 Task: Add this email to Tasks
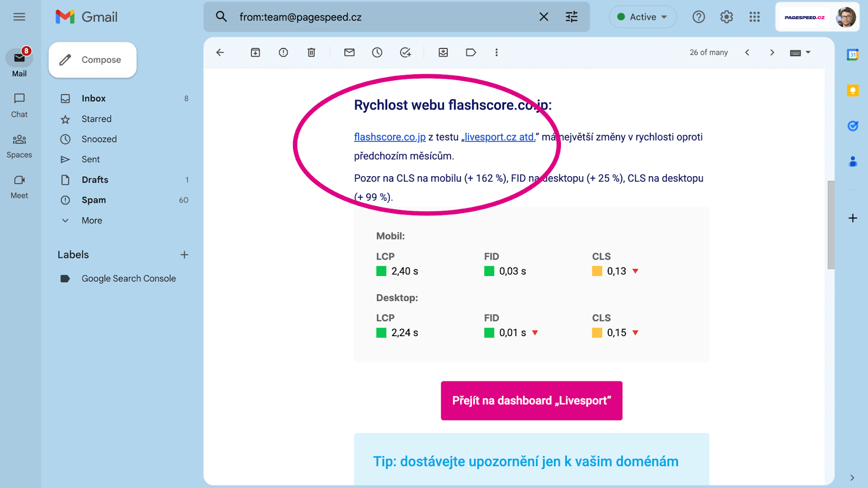point(406,52)
